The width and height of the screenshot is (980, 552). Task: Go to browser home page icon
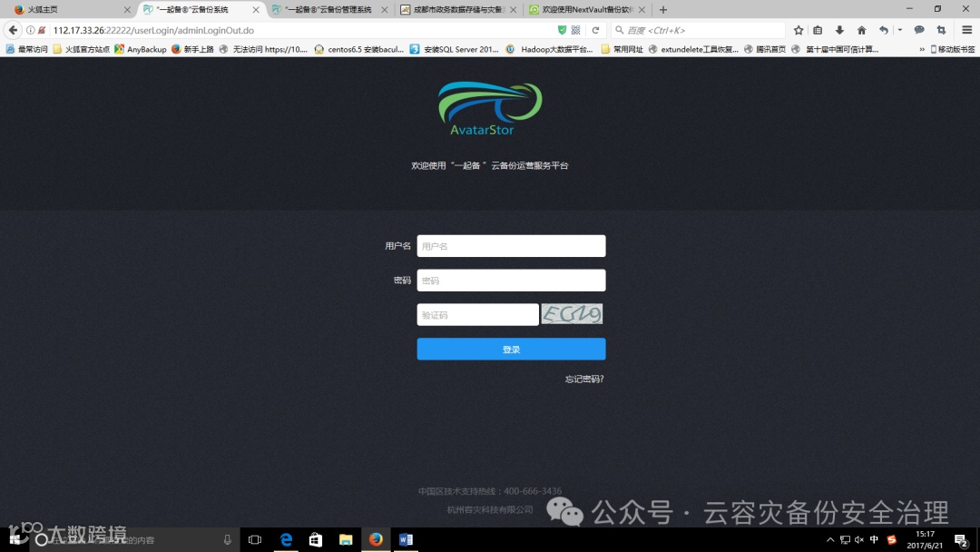[861, 30]
